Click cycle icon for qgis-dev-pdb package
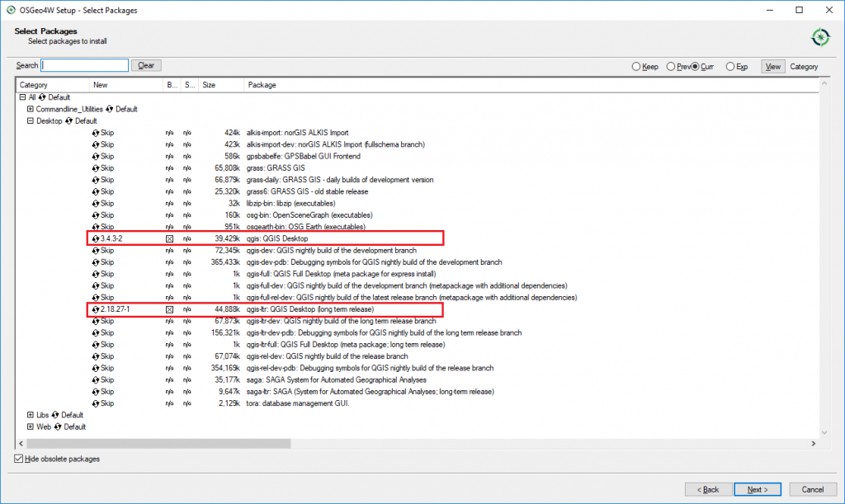The height and width of the screenshot is (504, 845). 96,263
